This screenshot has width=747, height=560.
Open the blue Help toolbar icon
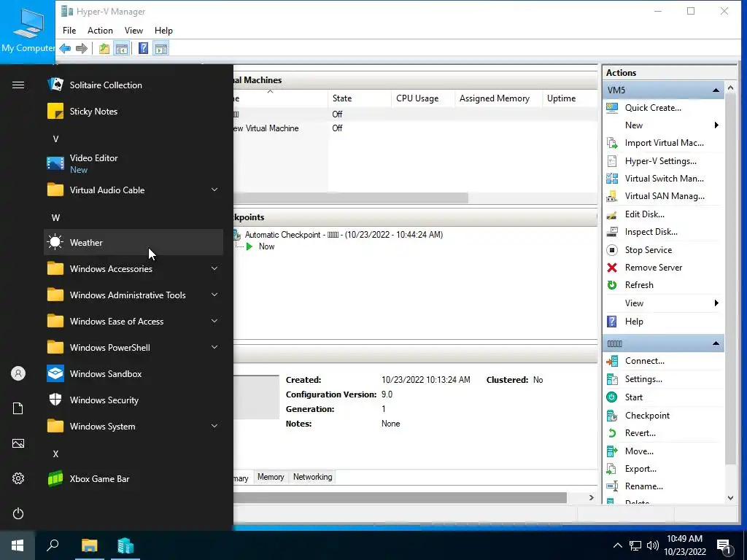point(143,48)
